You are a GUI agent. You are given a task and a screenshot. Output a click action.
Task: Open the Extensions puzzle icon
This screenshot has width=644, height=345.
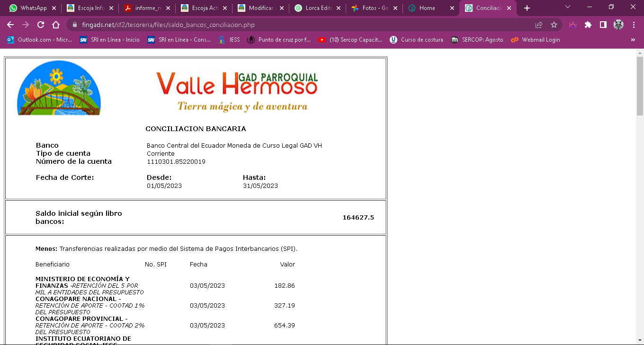pos(588,25)
